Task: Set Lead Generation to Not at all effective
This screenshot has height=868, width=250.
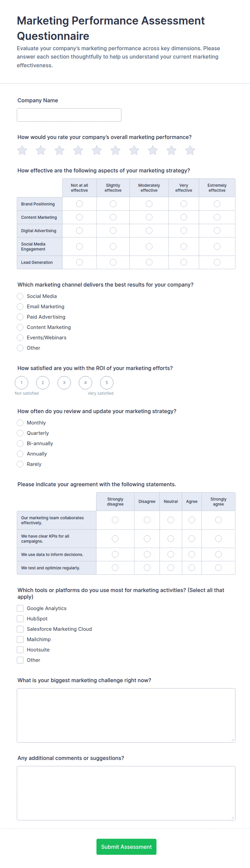Action: coord(79,262)
